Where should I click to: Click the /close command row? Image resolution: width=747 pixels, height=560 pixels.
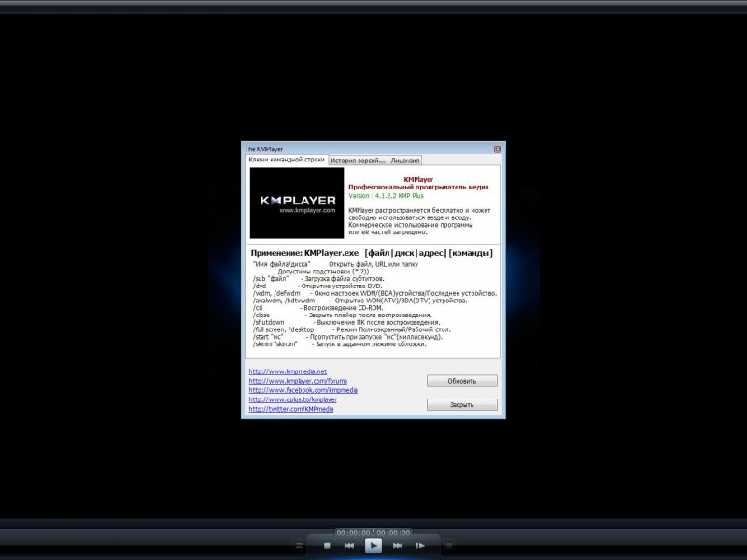tap(342, 315)
